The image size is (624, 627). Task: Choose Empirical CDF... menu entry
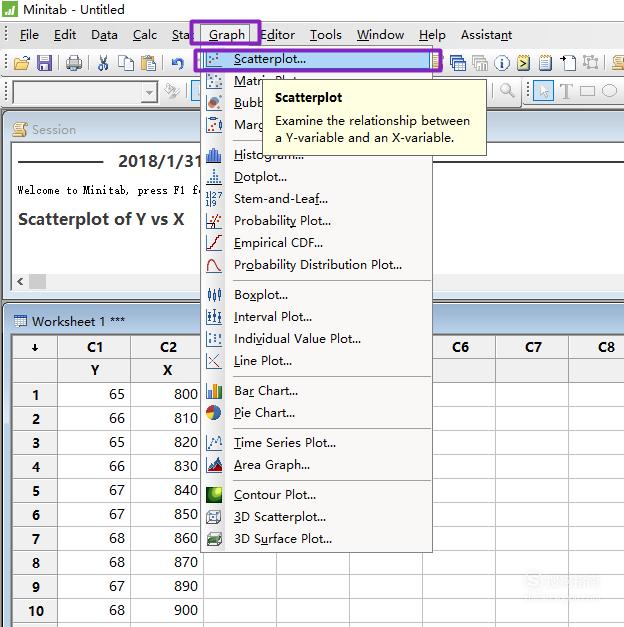pos(316,243)
